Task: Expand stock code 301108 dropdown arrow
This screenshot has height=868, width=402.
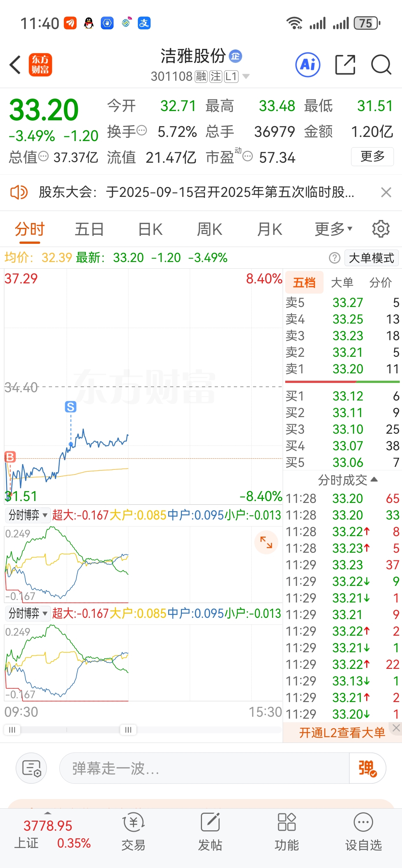Action: point(246,77)
